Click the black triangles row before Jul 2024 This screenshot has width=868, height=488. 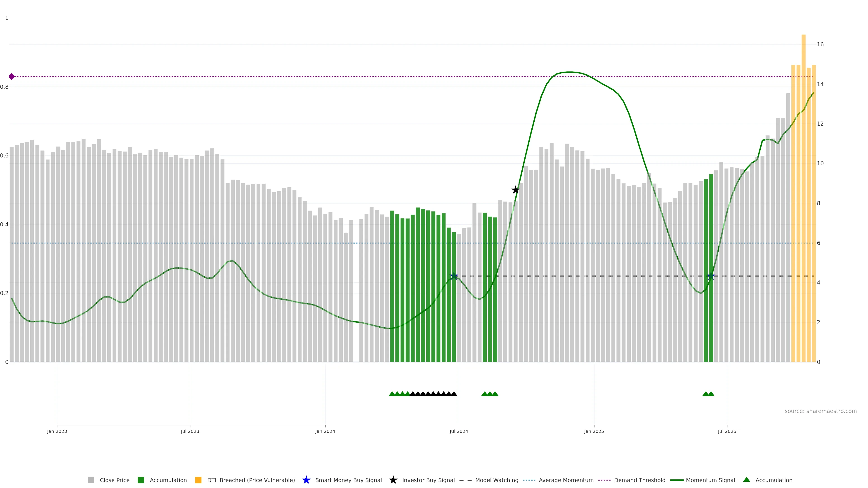433,394
